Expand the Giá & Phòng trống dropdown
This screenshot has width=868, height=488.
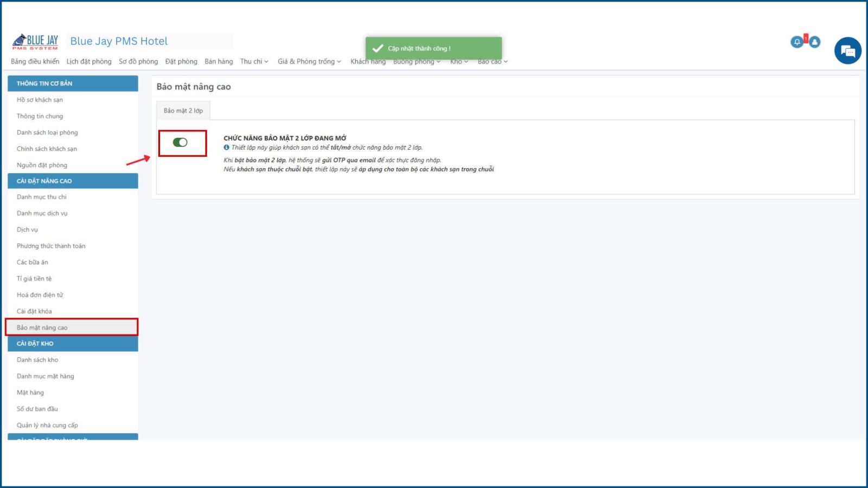pyautogui.click(x=309, y=62)
